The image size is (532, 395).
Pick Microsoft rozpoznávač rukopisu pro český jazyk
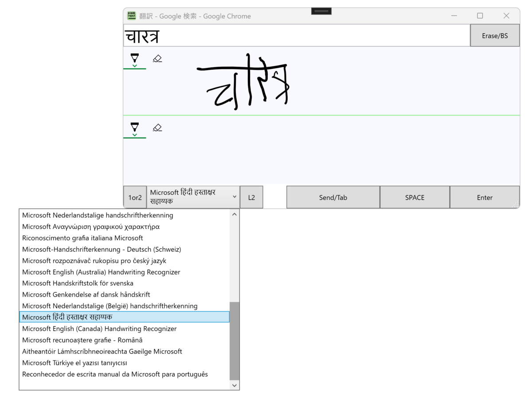click(x=124, y=261)
